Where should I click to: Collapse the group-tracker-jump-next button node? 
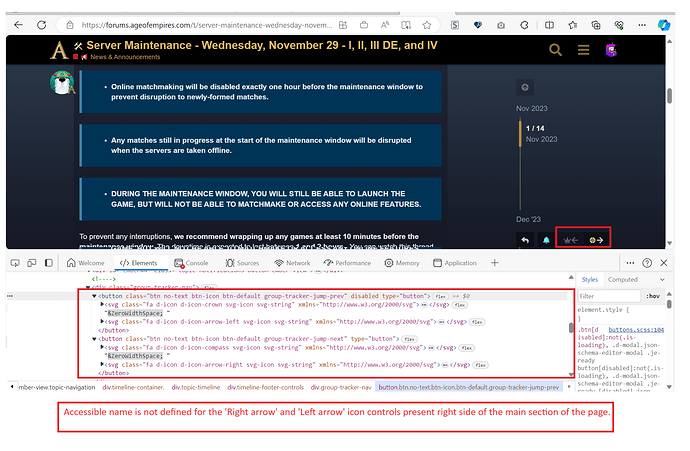tap(94, 339)
